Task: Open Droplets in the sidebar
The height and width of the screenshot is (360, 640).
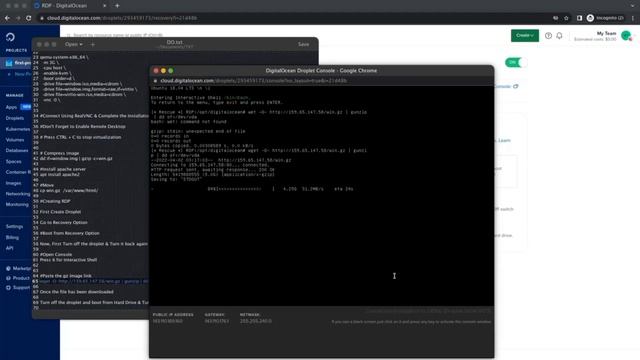Action: [x=15, y=118]
